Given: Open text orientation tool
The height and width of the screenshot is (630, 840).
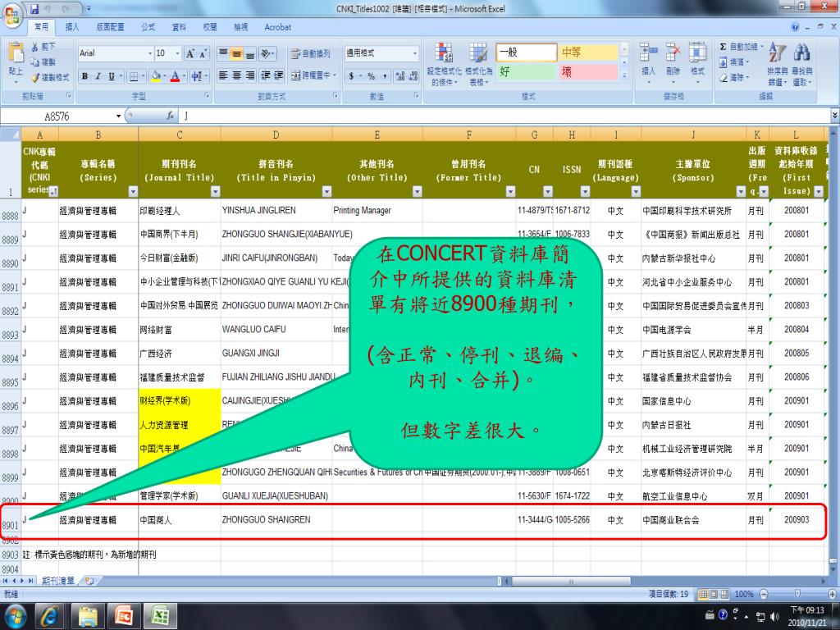Looking at the screenshot, I should pyautogui.click(x=267, y=53).
